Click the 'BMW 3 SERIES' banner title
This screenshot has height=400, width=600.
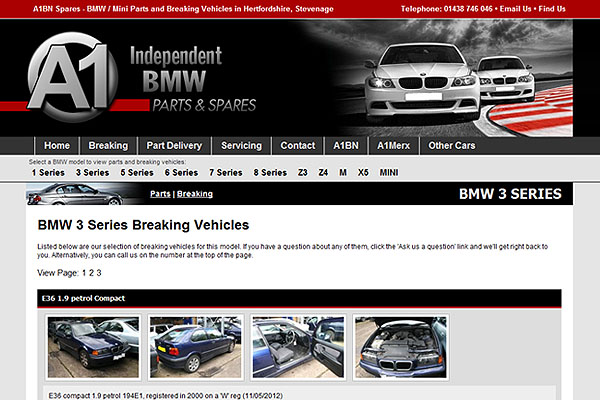click(510, 194)
